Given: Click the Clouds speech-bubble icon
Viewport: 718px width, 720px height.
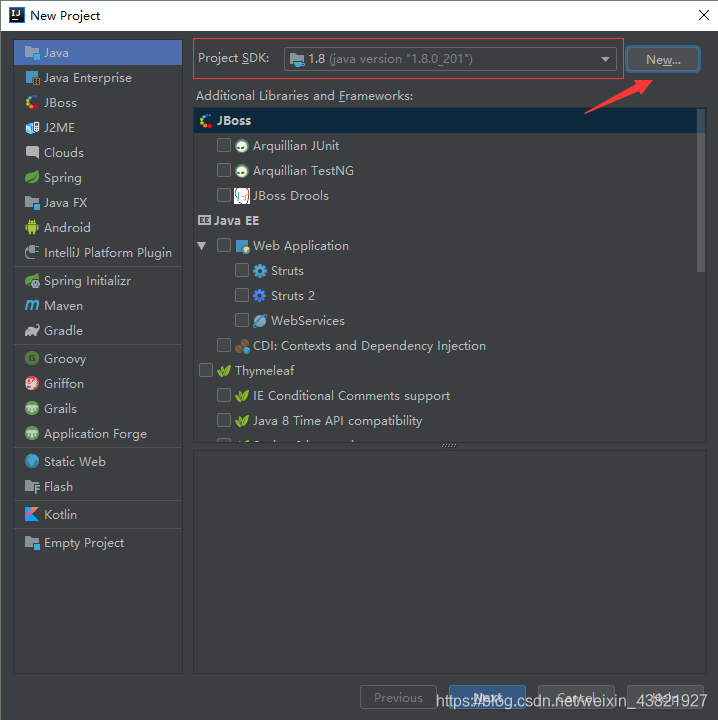Looking at the screenshot, I should click(x=32, y=152).
